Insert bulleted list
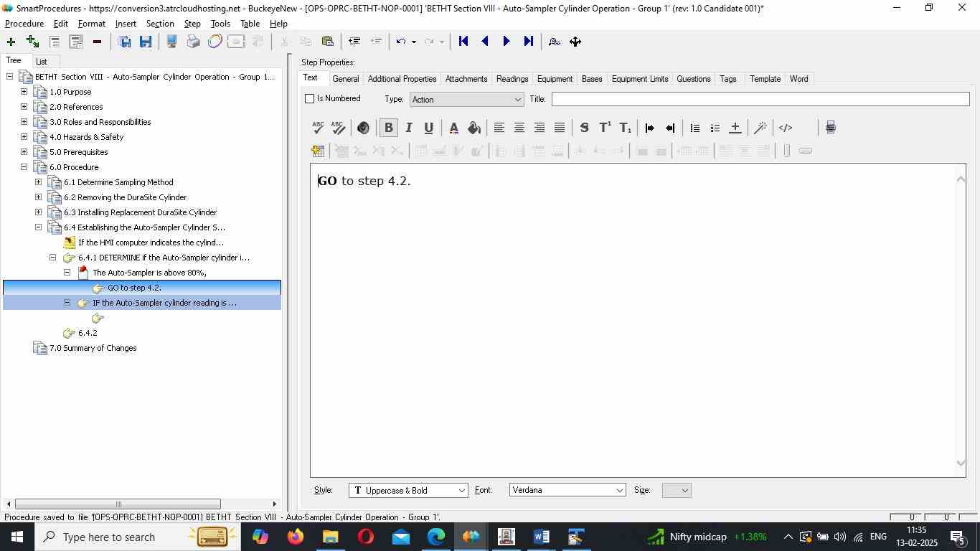 tap(694, 128)
